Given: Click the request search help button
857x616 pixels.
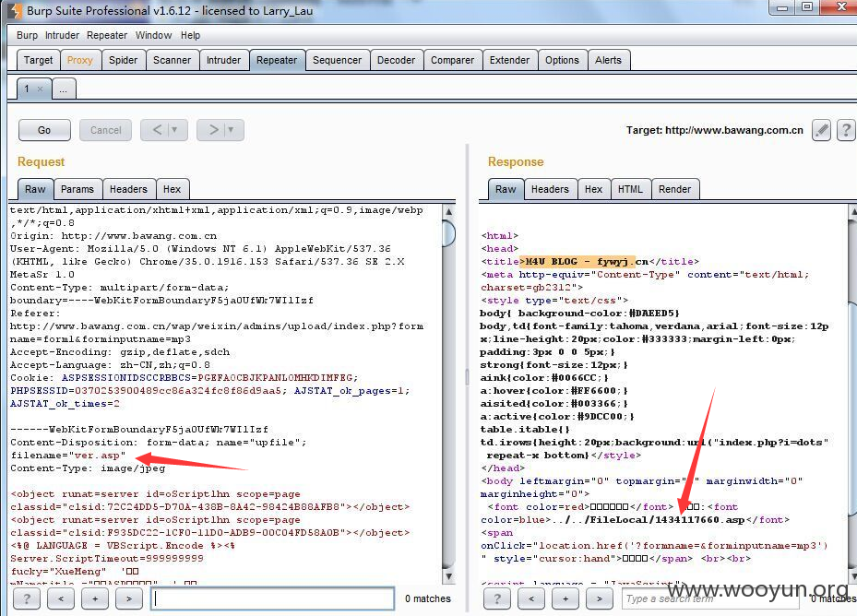Looking at the screenshot, I should [26, 598].
